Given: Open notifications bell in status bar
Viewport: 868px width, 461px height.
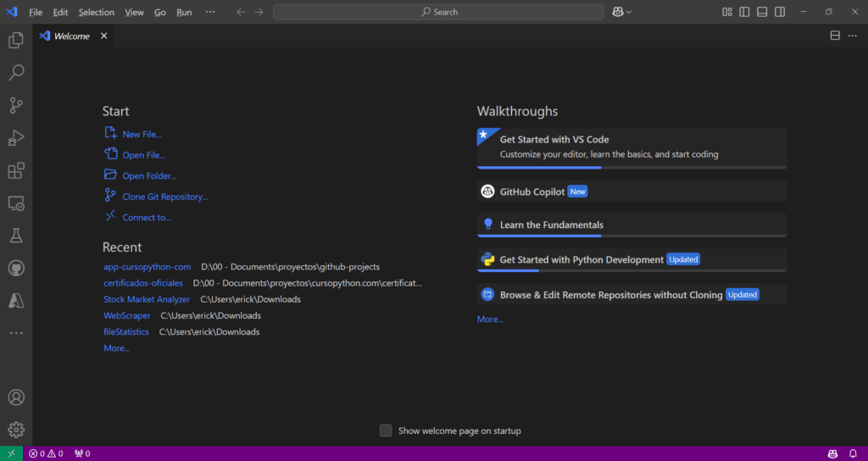Looking at the screenshot, I should [853, 454].
